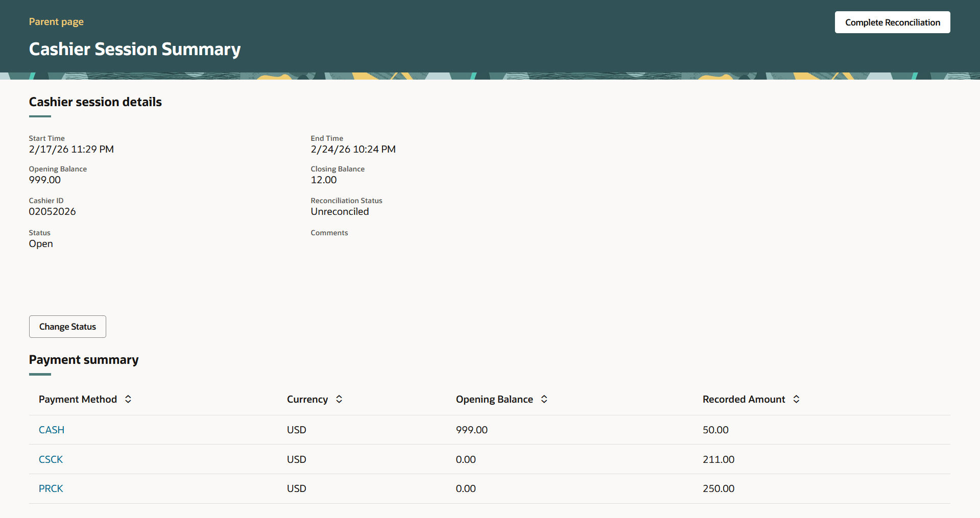Select End Time value 2/24/26 10:24 PM
The height and width of the screenshot is (518, 980).
353,149
